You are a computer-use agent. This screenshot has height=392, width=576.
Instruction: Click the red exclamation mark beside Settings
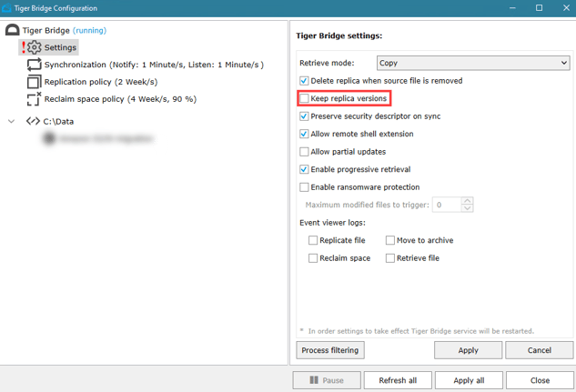coord(24,47)
